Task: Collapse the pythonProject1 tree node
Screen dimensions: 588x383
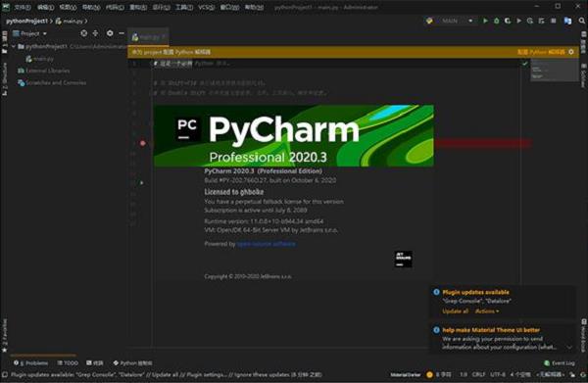Action: (14, 46)
